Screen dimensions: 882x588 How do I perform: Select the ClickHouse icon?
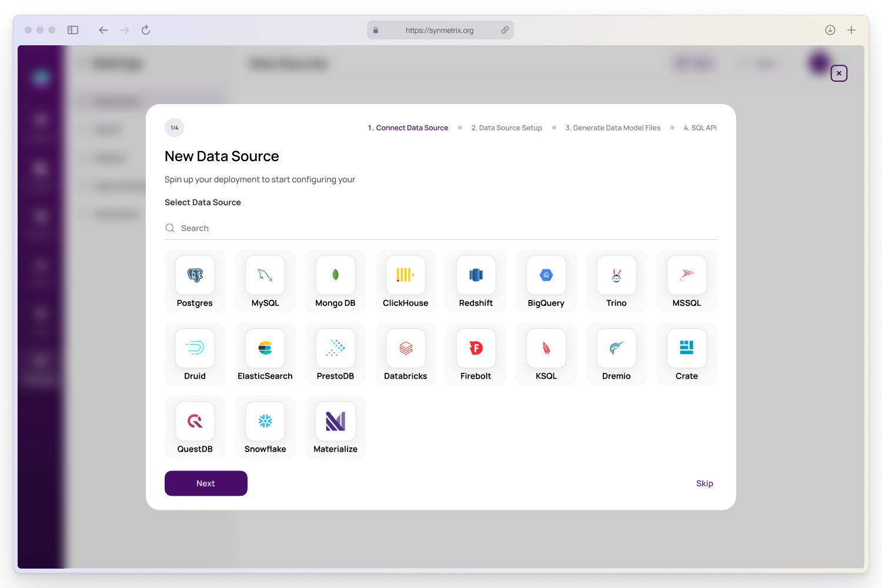pyautogui.click(x=406, y=275)
